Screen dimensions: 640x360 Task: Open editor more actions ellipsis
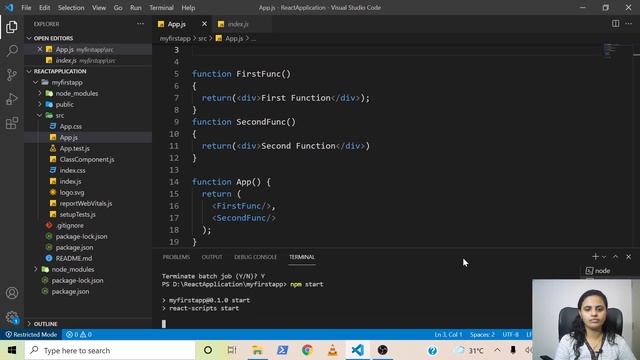pyautogui.click(x=629, y=24)
